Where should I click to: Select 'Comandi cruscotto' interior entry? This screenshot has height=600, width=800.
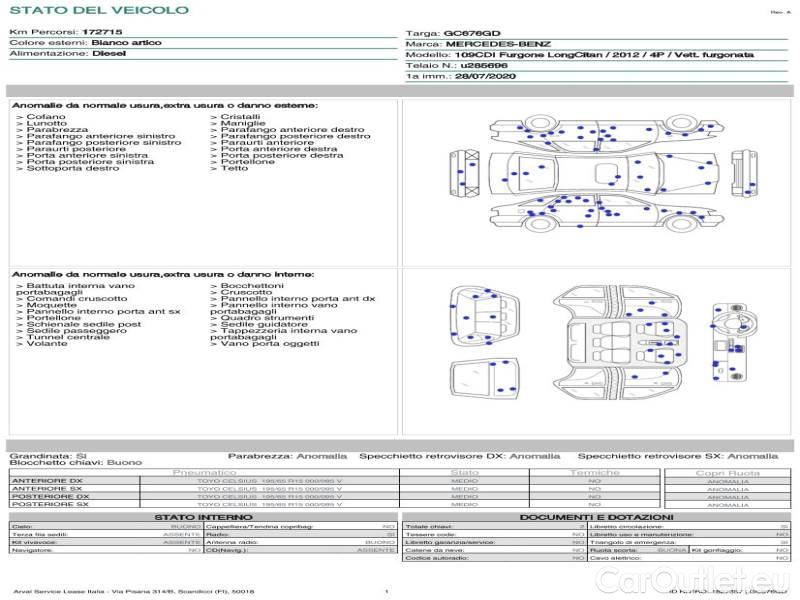point(72,298)
